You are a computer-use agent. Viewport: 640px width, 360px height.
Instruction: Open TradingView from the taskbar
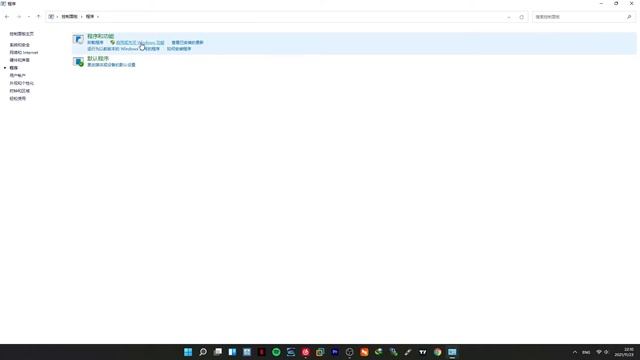422,352
